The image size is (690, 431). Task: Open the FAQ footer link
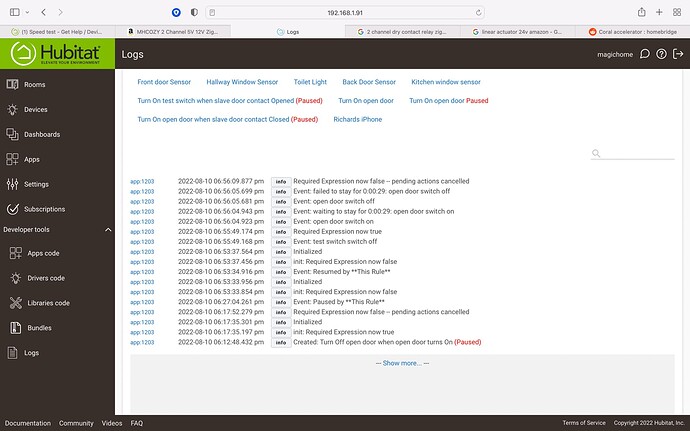click(136, 423)
